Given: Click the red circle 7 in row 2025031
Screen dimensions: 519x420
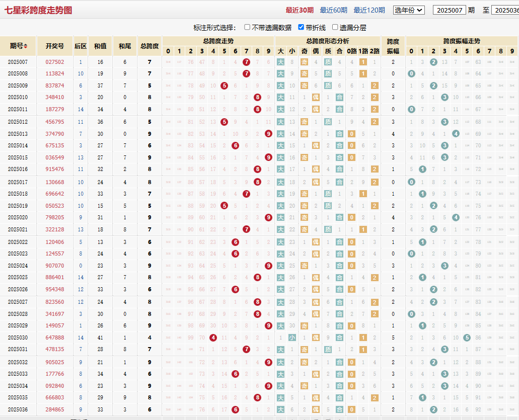Looking at the screenshot, I should (x=246, y=349).
